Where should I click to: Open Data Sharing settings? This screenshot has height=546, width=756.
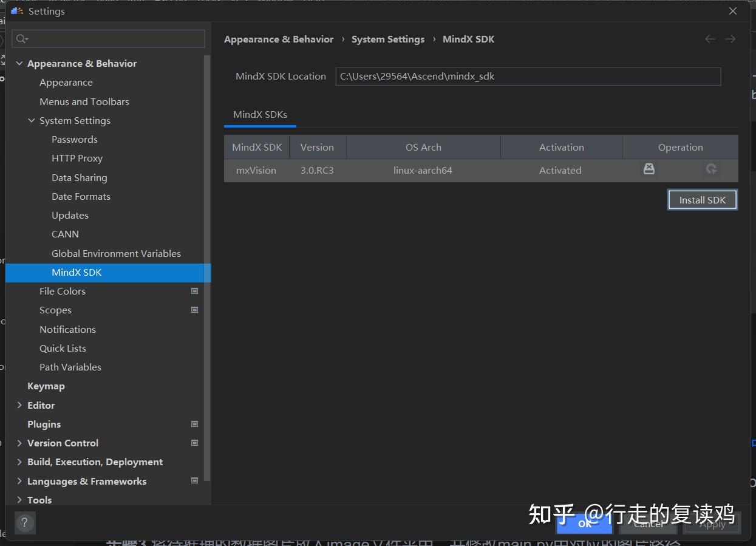click(x=80, y=177)
